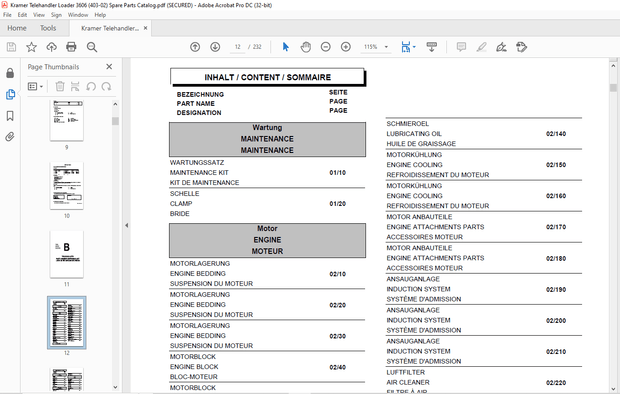Click the Save file icon

[11, 47]
